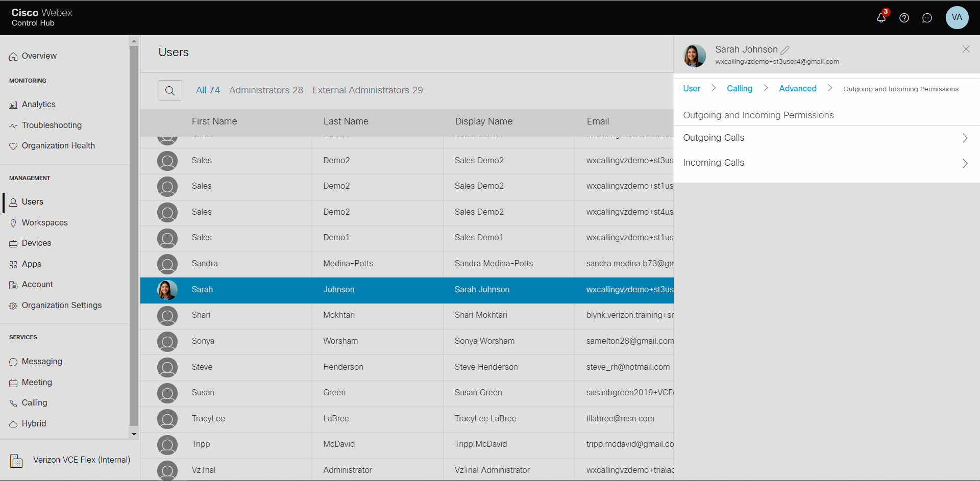
Task: Open the Account section
Action: point(36,284)
